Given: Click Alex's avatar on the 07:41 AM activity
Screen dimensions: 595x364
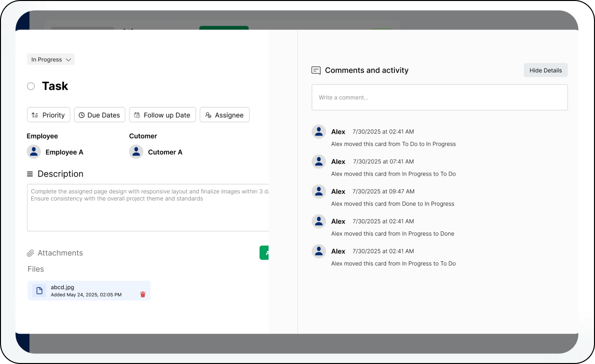Looking at the screenshot, I should pyautogui.click(x=319, y=161).
